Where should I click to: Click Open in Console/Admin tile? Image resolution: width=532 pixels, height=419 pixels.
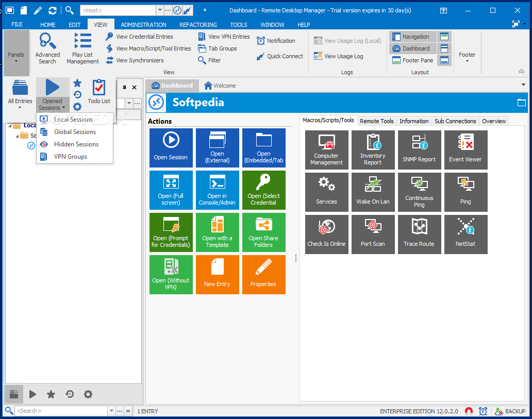click(x=218, y=190)
